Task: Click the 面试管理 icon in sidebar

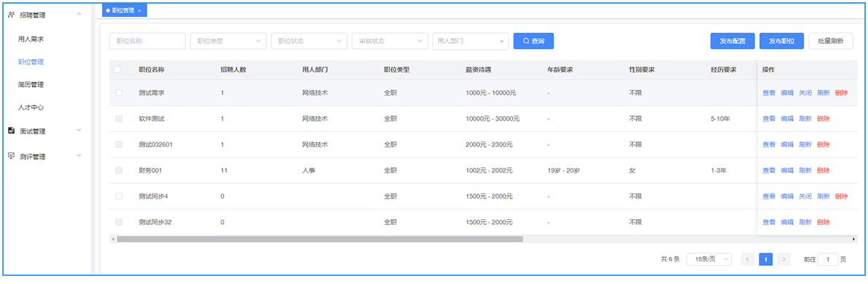Action: pos(11,131)
